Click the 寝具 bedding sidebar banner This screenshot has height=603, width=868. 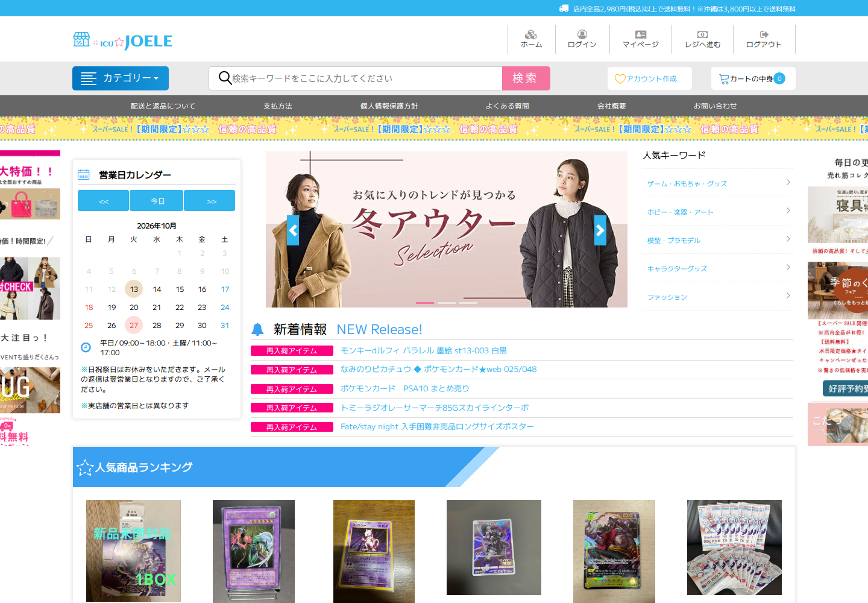click(x=838, y=215)
